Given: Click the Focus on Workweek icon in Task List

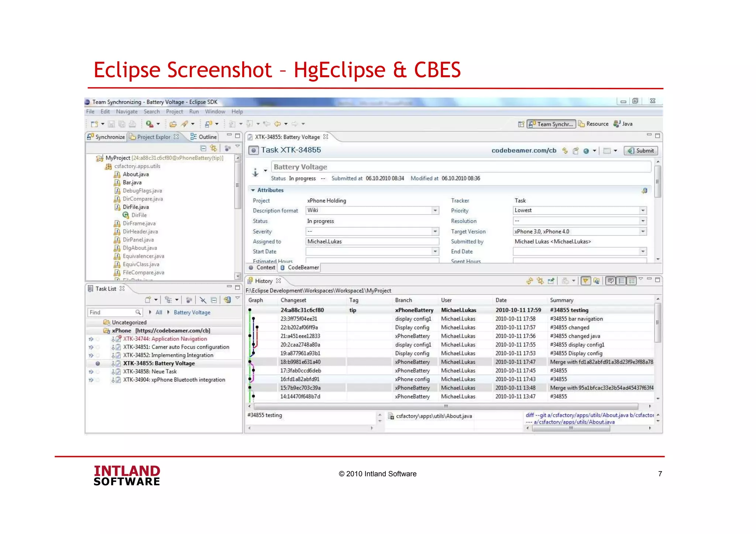Looking at the screenshot, I should (189, 300).
